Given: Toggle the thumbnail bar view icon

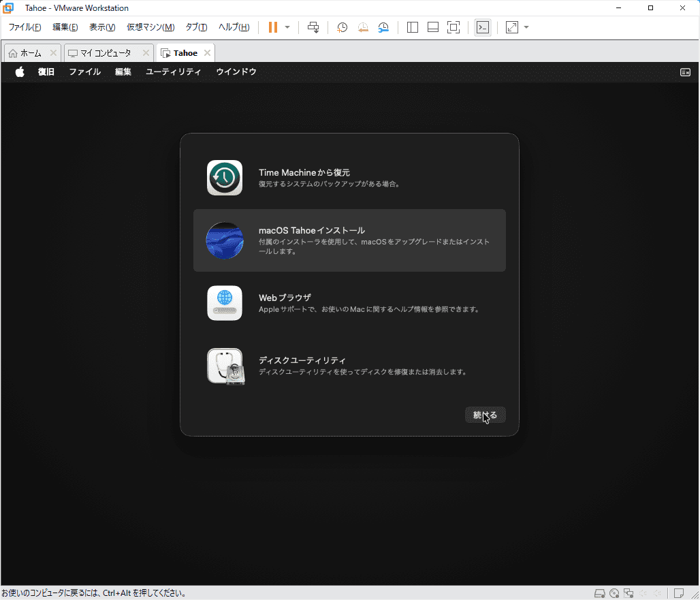Looking at the screenshot, I should click(433, 27).
